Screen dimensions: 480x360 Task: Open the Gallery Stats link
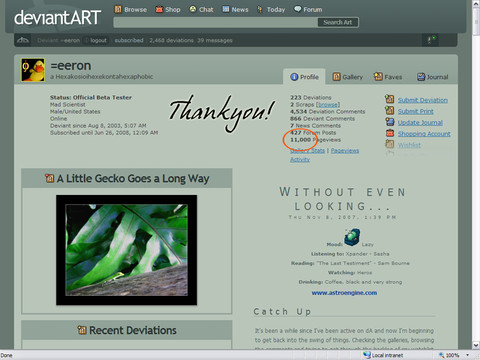click(x=307, y=151)
